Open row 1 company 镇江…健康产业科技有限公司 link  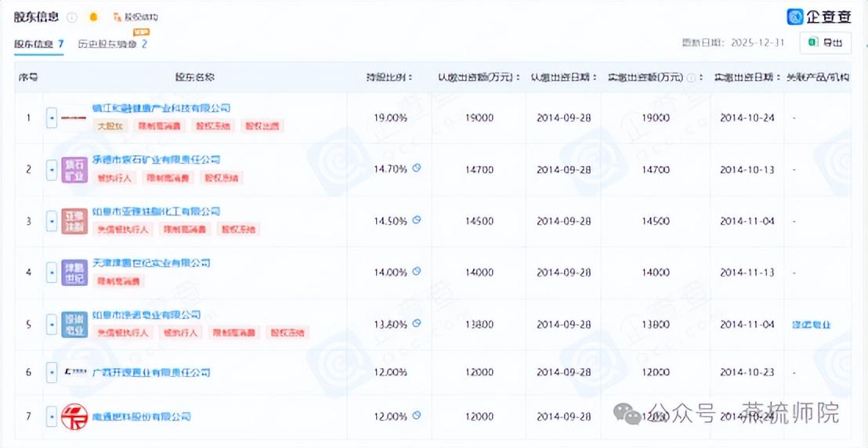pyautogui.click(x=161, y=108)
